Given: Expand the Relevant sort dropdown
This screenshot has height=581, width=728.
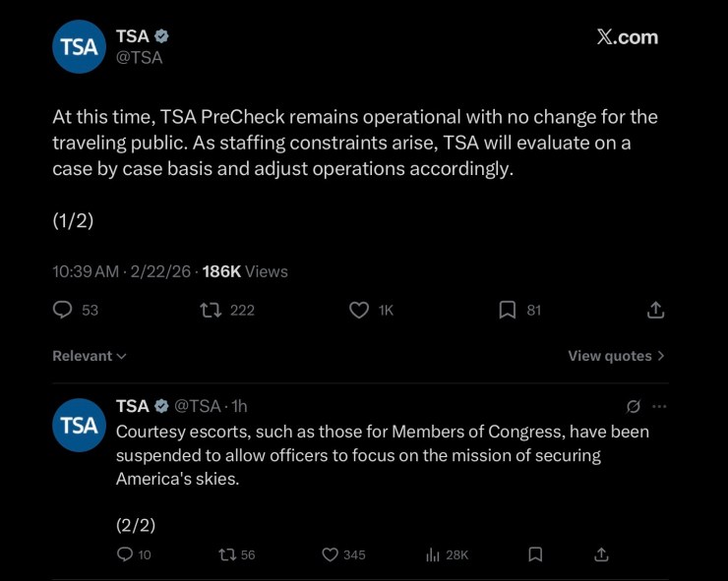Looking at the screenshot, I should click(x=90, y=356).
